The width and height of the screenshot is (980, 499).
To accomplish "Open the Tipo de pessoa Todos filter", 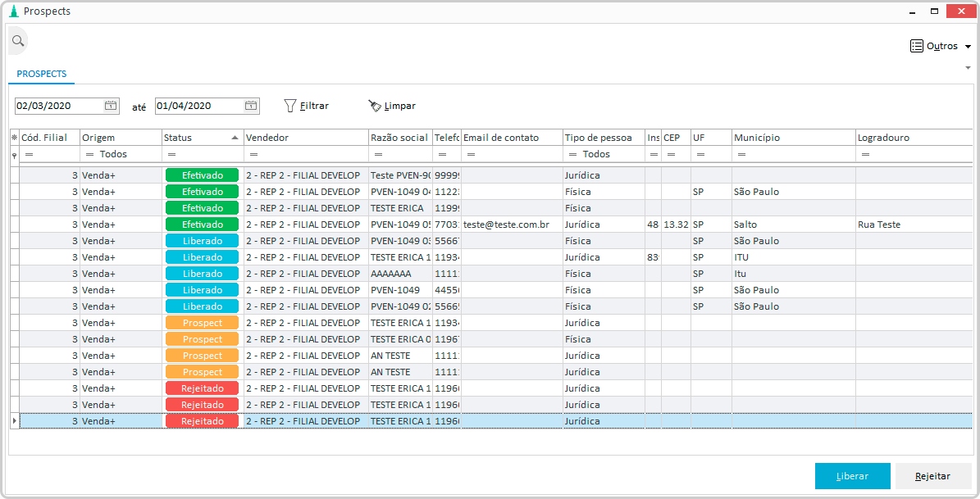I will tap(604, 154).
